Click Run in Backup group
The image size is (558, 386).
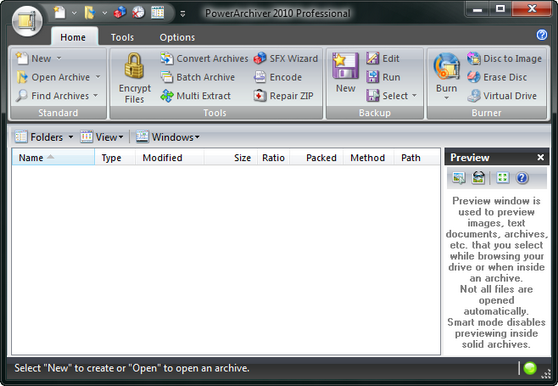383,77
